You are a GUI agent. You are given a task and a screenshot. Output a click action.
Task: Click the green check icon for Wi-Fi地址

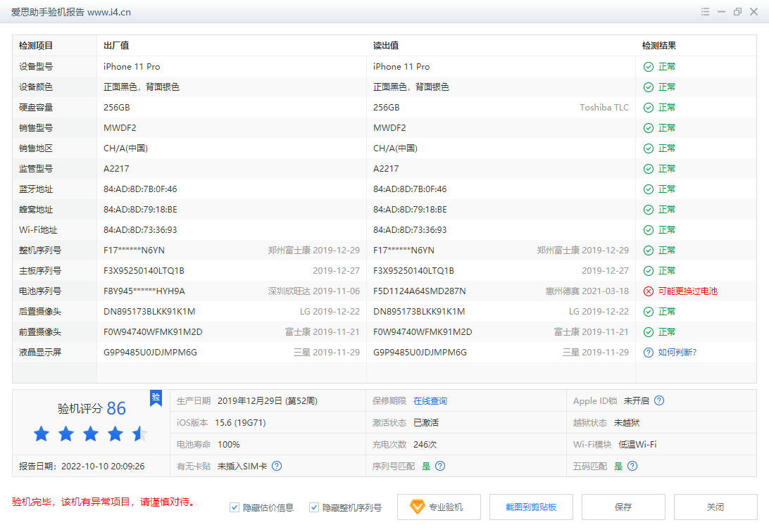649,230
